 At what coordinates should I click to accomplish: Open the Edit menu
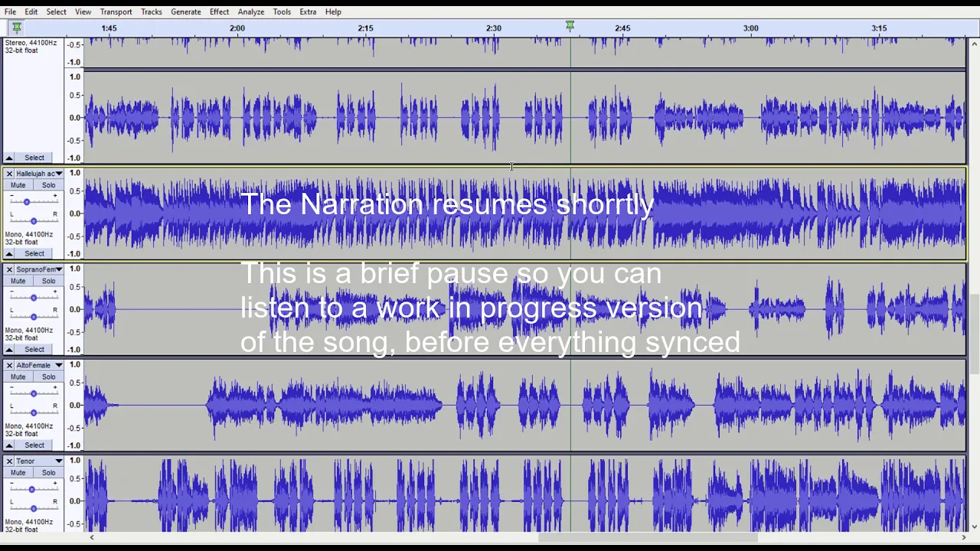coord(31,11)
